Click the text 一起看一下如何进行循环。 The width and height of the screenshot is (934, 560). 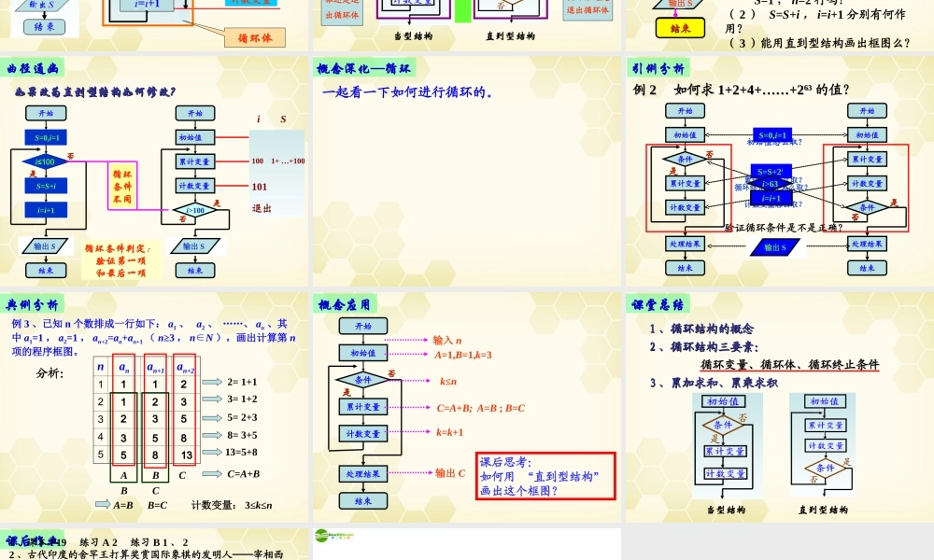pyautogui.click(x=408, y=92)
